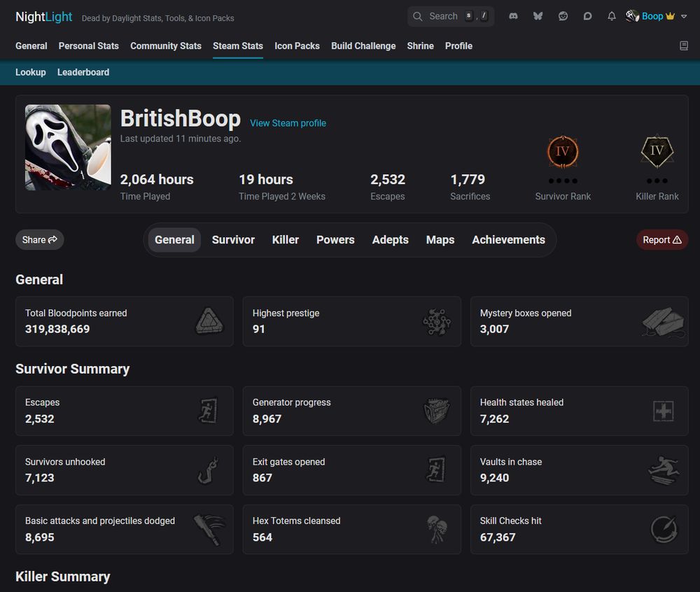Select Icon Packs from the navigation bar
700x592 pixels.
pyautogui.click(x=297, y=46)
